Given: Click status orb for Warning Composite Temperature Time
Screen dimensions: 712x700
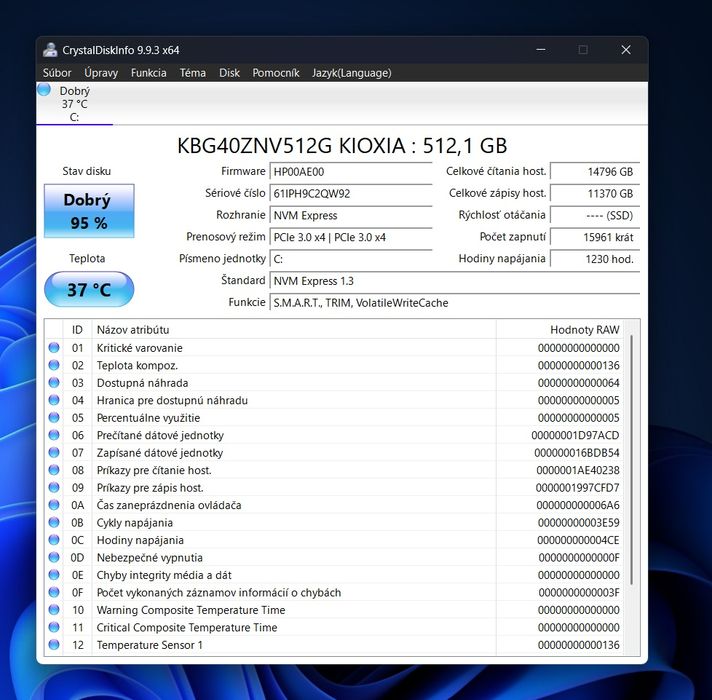Looking at the screenshot, I should [54, 610].
